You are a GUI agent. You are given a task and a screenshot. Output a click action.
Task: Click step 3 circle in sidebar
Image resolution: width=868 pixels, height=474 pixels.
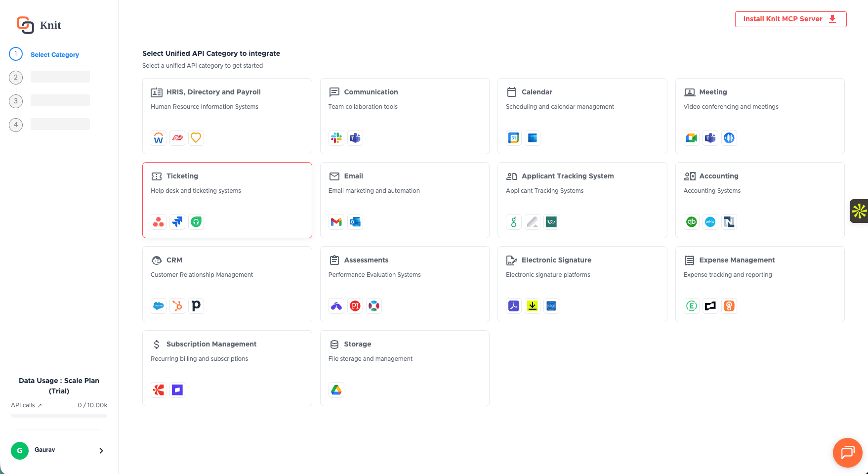coord(16,101)
